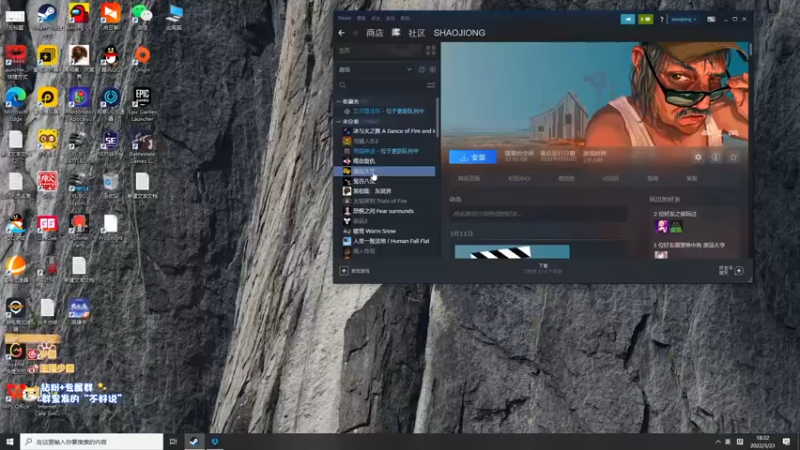800x450 pixels.
Task: Click the game info icon
Action: click(x=716, y=157)
